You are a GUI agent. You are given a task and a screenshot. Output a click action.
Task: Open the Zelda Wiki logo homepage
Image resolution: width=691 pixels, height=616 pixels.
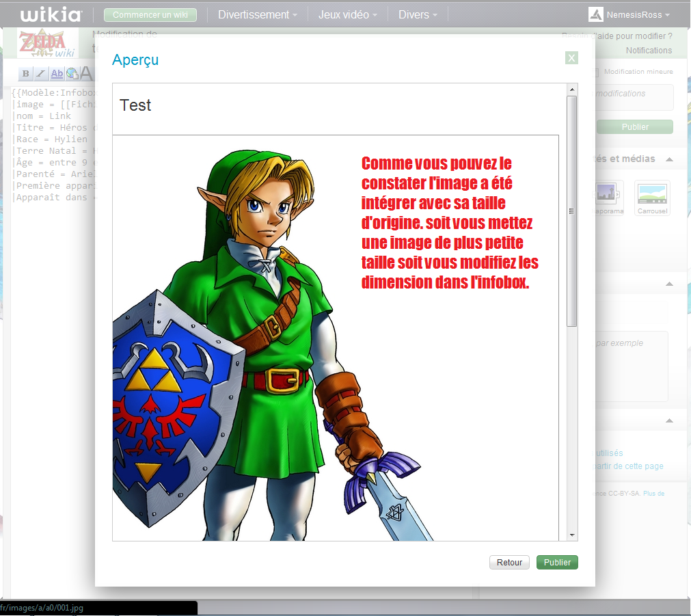46,44
